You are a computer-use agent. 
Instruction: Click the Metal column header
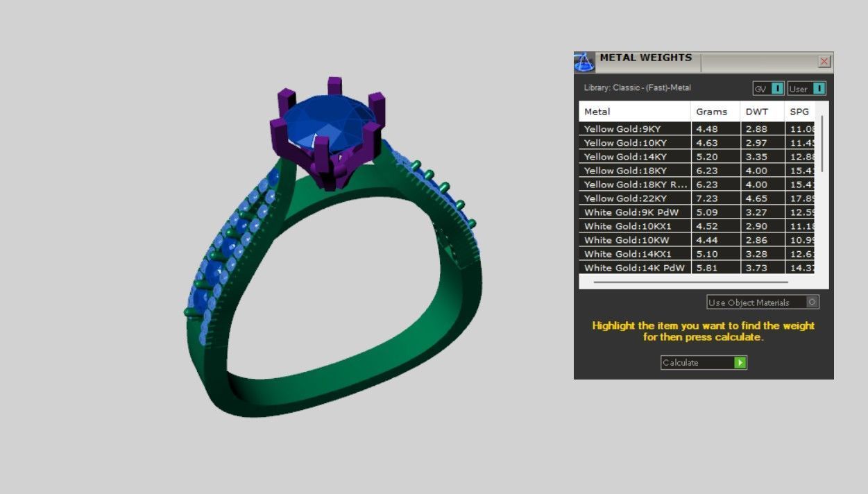(x=634, y=112)
